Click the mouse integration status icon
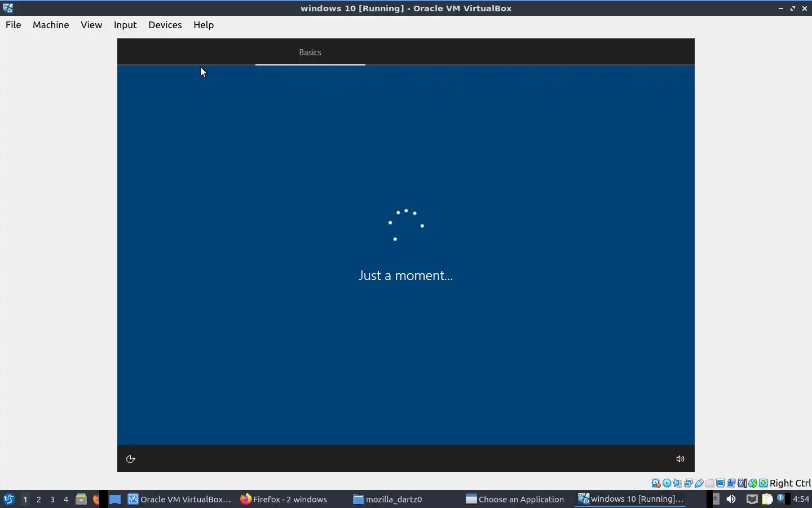The image size is (812, 508). coord(753,483)
